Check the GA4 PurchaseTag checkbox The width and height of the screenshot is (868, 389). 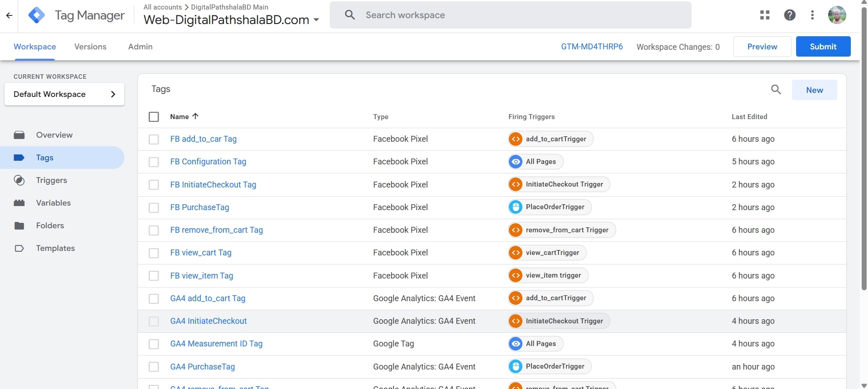pyautogui.click(x=154, y=367)
